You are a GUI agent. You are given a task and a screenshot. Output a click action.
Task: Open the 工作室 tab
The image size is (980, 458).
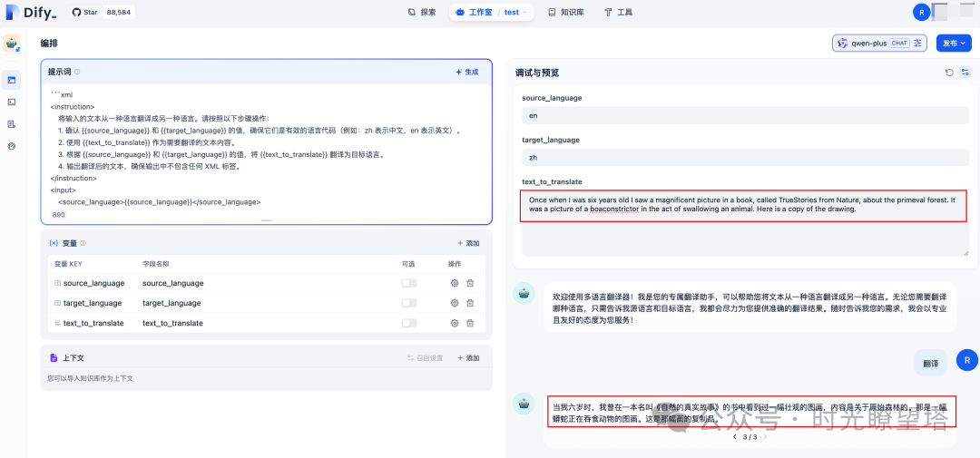473,12
